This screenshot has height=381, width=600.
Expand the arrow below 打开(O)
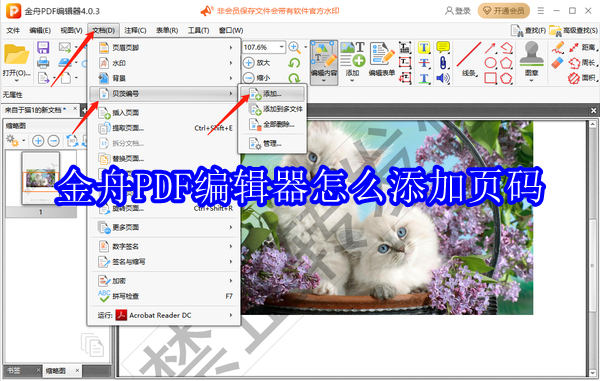click(16, 81)
